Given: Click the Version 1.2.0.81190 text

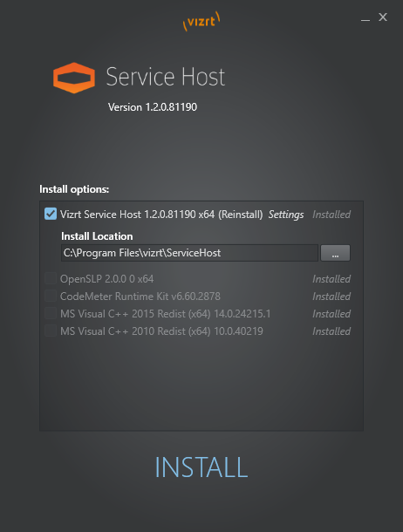Looking at the screenshot, I should pyautogui.click(x=153, y=107).
